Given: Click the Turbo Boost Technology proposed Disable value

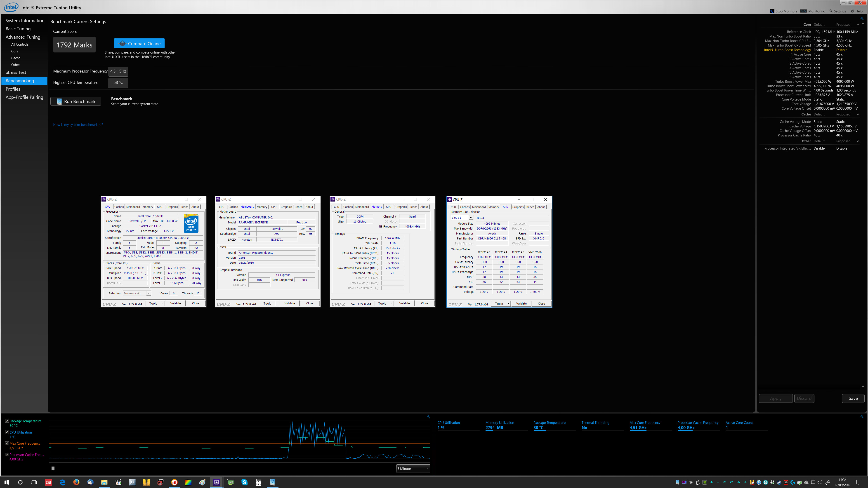Looking at the screenshot, I should point(841,50).
